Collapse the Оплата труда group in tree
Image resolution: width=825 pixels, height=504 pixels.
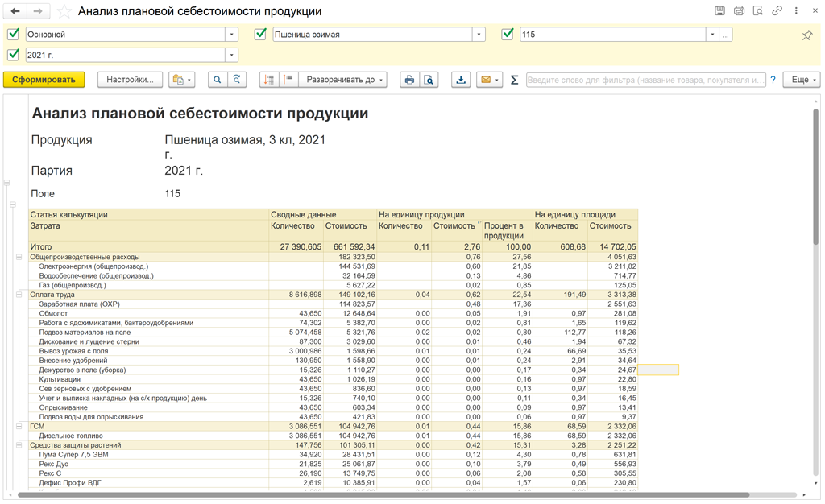tap(19, 295)
